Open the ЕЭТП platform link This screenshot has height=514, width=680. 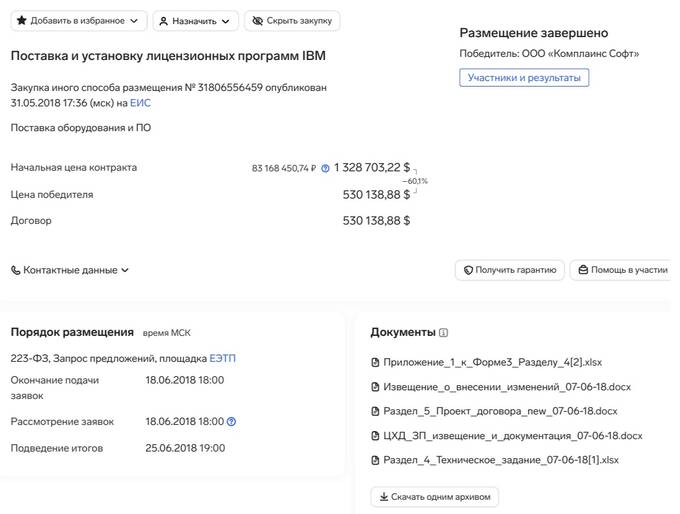pyautogui.click(x=222, y=358)
